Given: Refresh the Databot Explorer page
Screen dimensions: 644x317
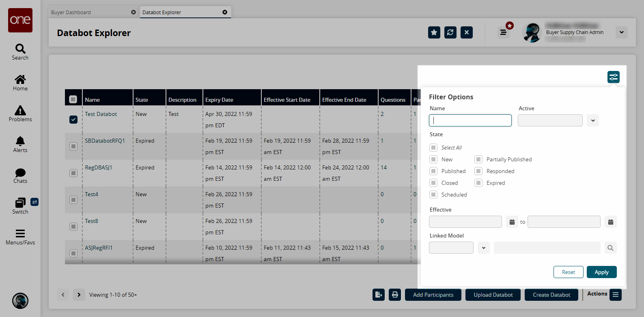Looking at the screenshot, I should click(450, 32).
